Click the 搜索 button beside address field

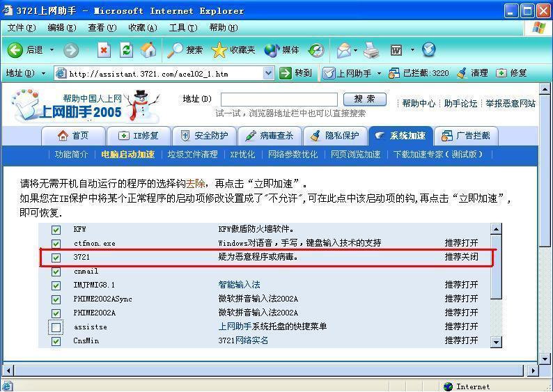click(x=365, y=100)
